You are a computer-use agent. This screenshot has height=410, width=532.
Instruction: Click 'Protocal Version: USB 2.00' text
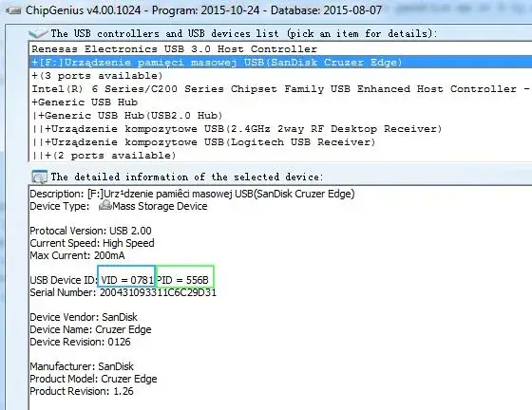(x=90, y=231)
